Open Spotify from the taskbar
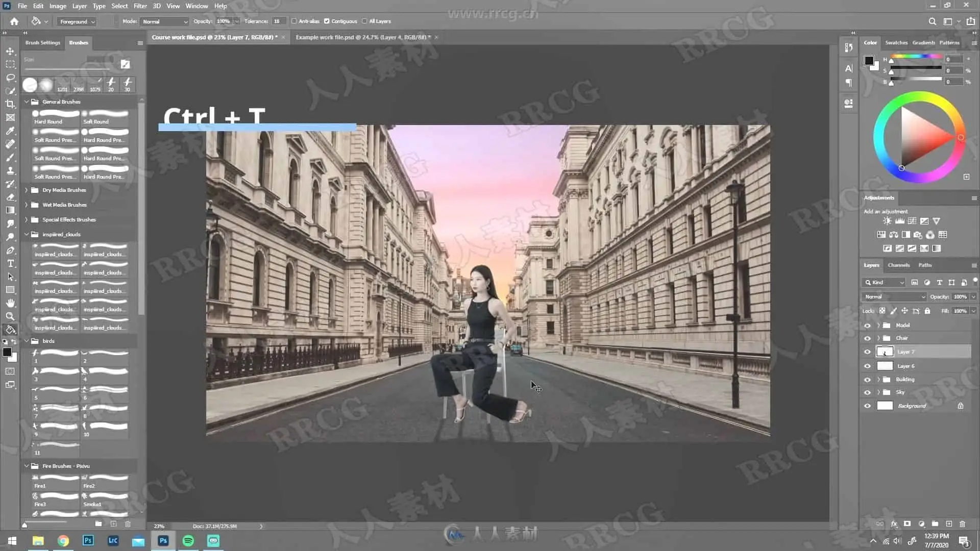The image size is (980, 551). pyautogui.click(x=188, y=541)
